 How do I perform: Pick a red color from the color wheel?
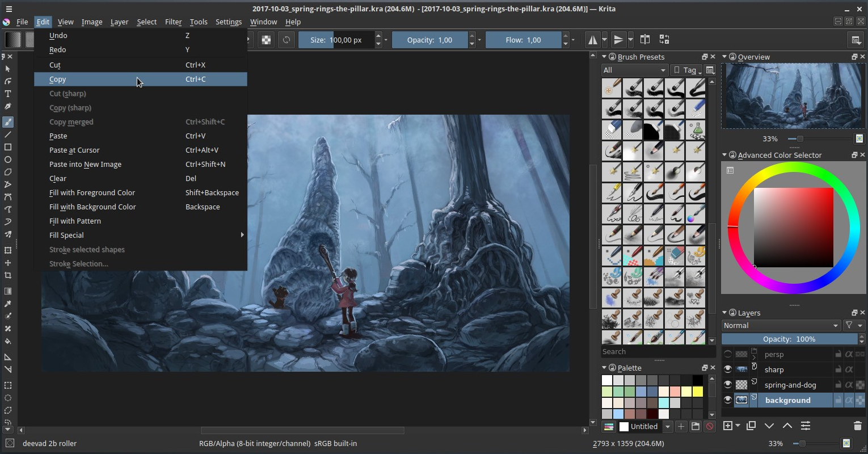(734, 227)
